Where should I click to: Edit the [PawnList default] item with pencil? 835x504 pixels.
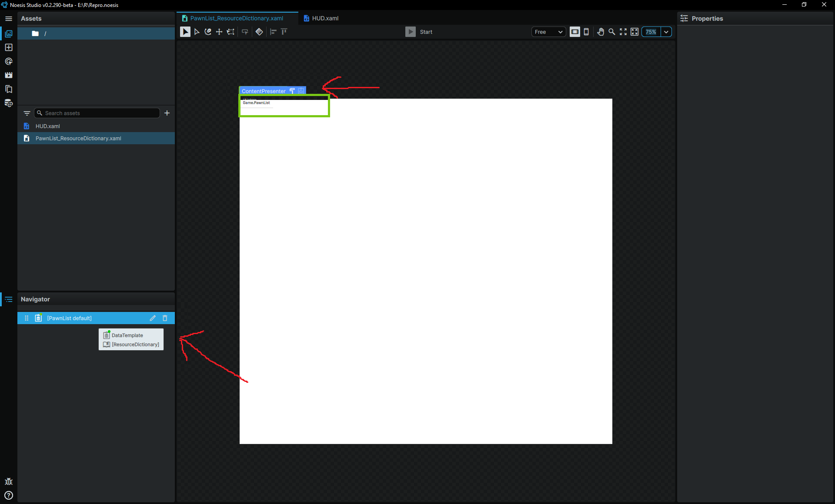(x=153, y=318)
